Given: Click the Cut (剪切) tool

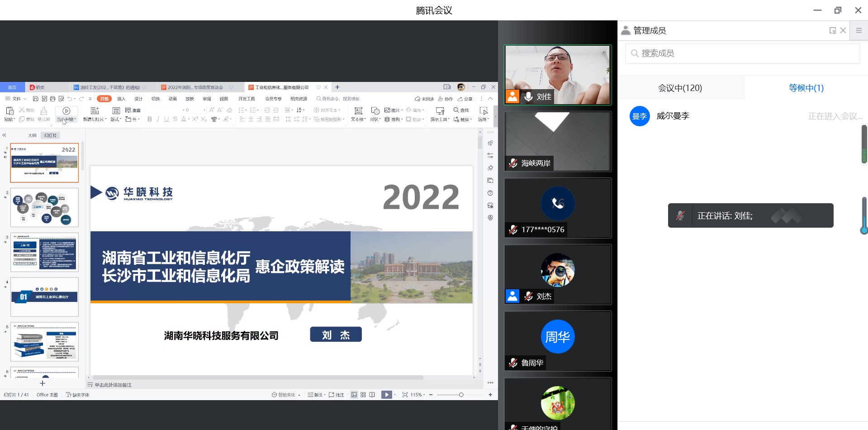Looking at the screenshot, I should pyautogui.click(x=27, y=110).
